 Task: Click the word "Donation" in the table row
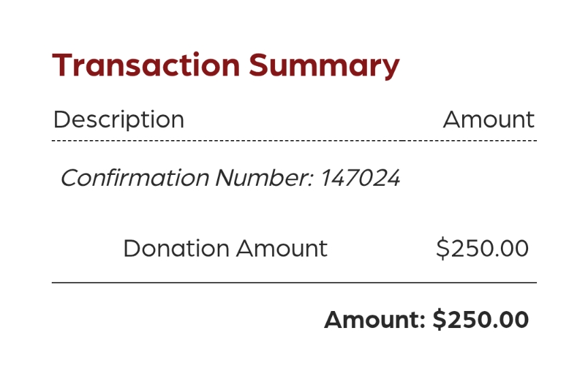pyautogui.click(x=176, y=248)
